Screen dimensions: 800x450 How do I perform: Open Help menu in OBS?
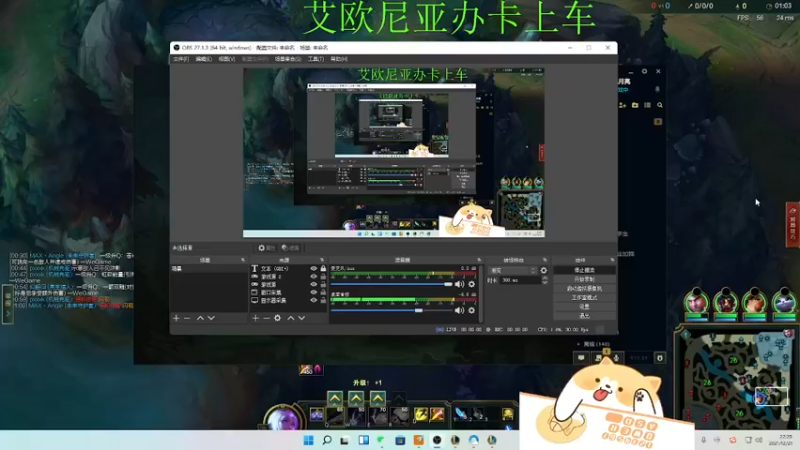tap(339, 59)
